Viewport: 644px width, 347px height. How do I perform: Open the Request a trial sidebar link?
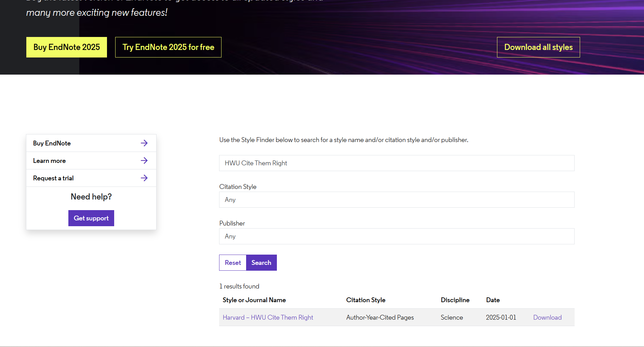click(x=91, y=178)
